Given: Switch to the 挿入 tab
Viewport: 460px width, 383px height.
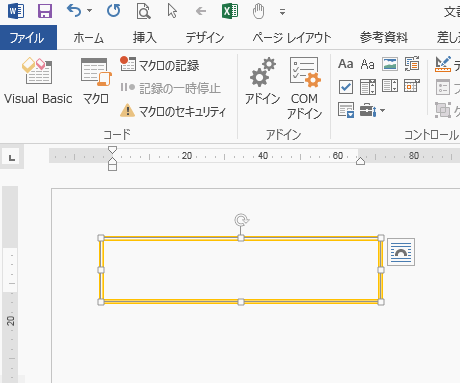Looking at the screenshot, I should coord(144,37).
